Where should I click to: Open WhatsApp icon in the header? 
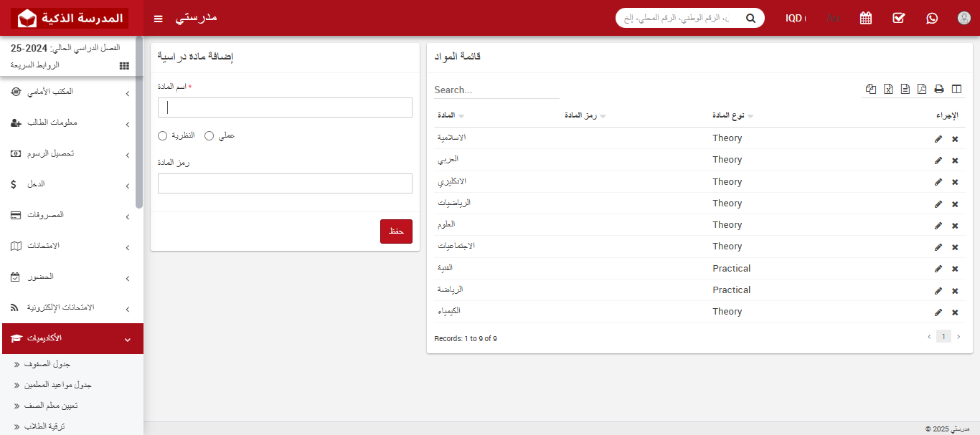(x=932, y=18)
